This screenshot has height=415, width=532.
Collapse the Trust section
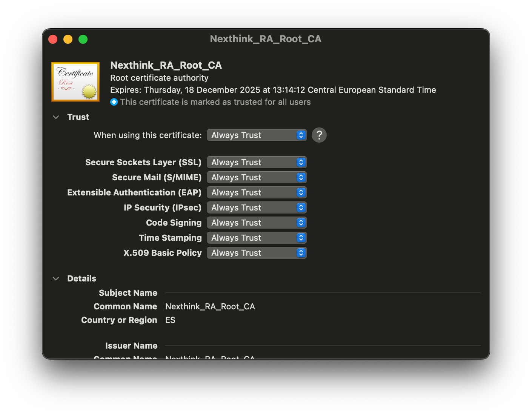coord(56,117)
